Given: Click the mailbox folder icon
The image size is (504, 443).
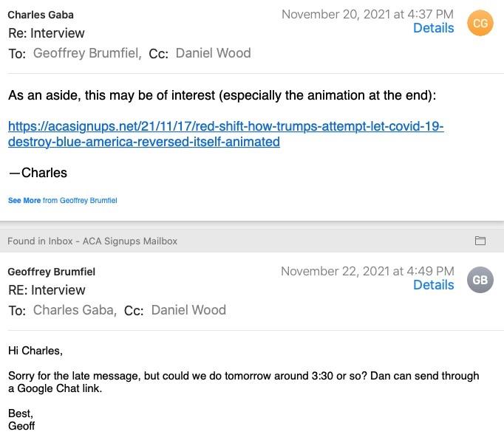Looking at the screenshot, I should point(480,241).
